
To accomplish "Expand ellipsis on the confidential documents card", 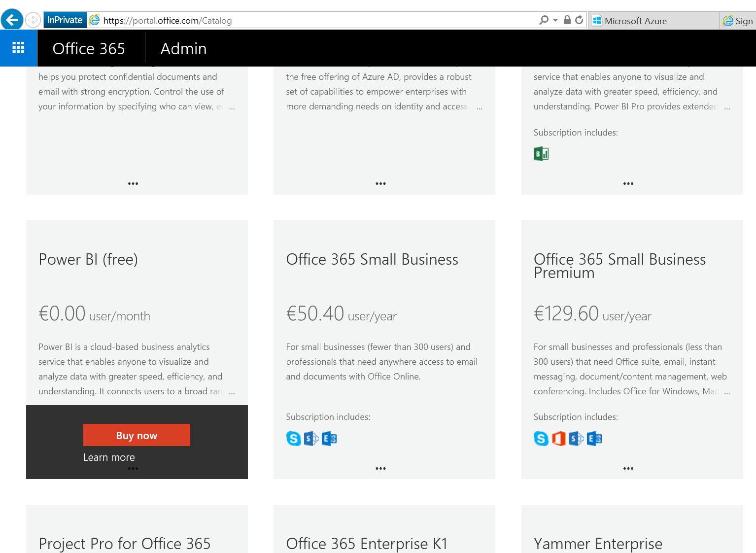I will [133, 183].
